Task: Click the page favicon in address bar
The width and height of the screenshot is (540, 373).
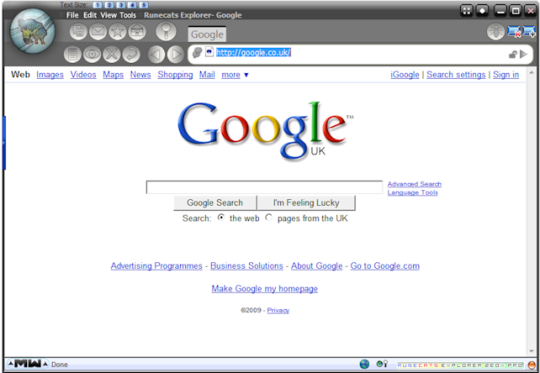Action: pos(209,52)
